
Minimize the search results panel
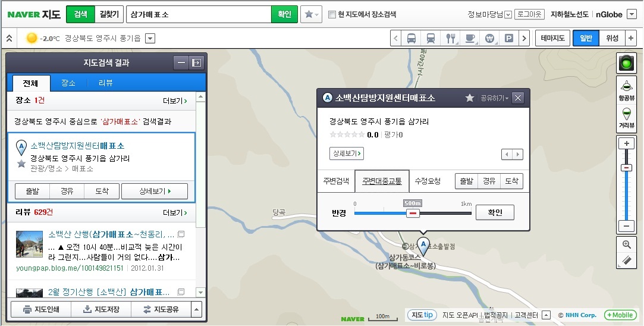pyautogui.click(x=181, y=62)
